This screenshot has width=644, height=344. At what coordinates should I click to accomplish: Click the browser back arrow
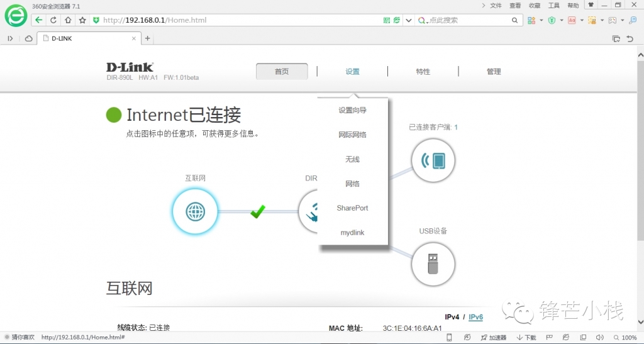[38, 20]
